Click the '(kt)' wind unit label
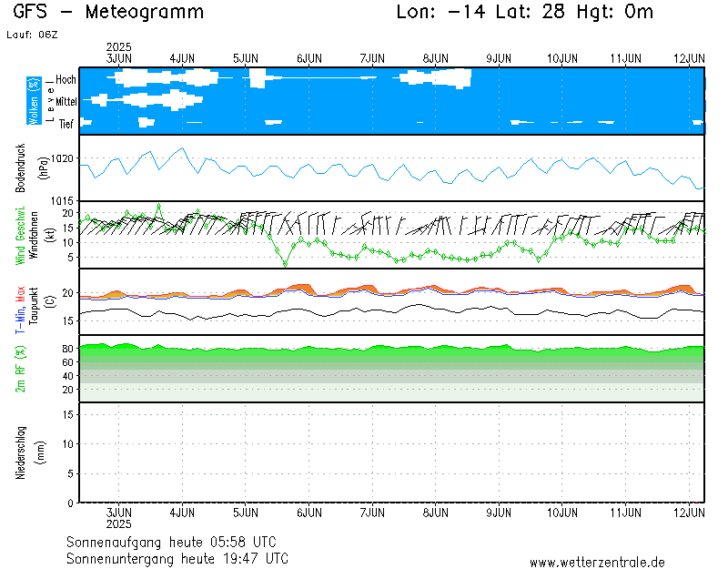 click(x=49, y=236)
